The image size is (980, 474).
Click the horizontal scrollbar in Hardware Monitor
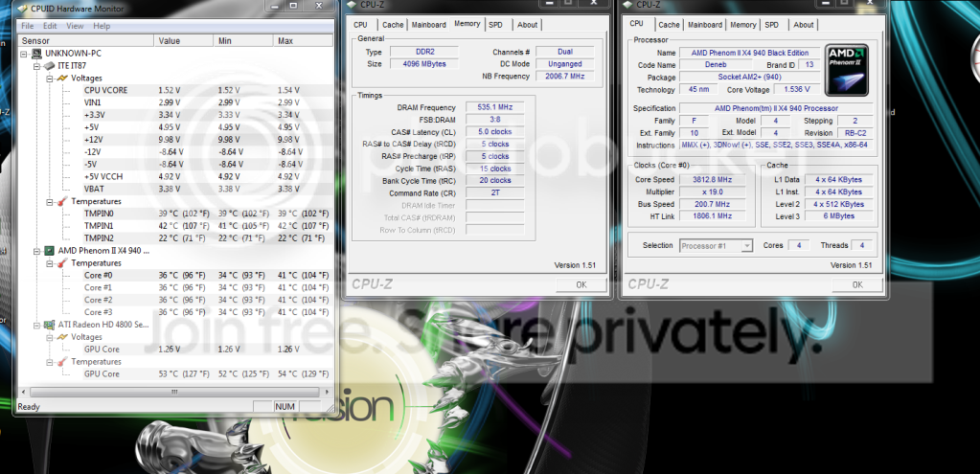coord(174,393)
